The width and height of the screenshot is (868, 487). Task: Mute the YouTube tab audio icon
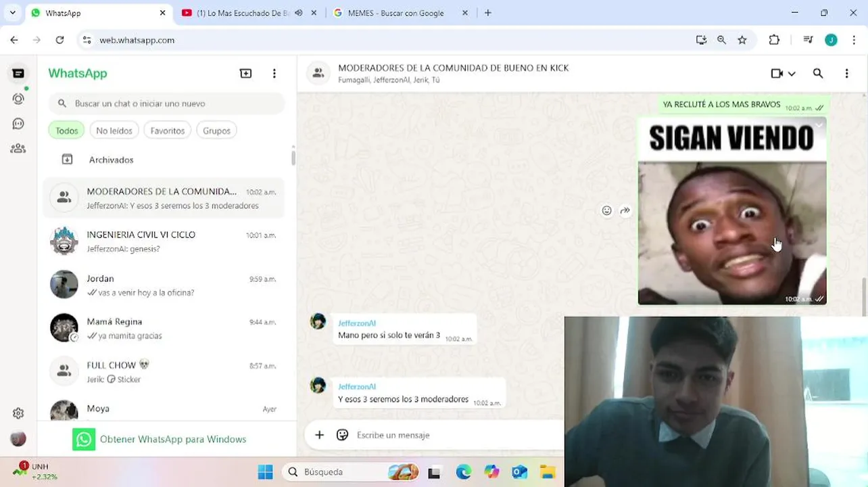(x=298, y=13)
